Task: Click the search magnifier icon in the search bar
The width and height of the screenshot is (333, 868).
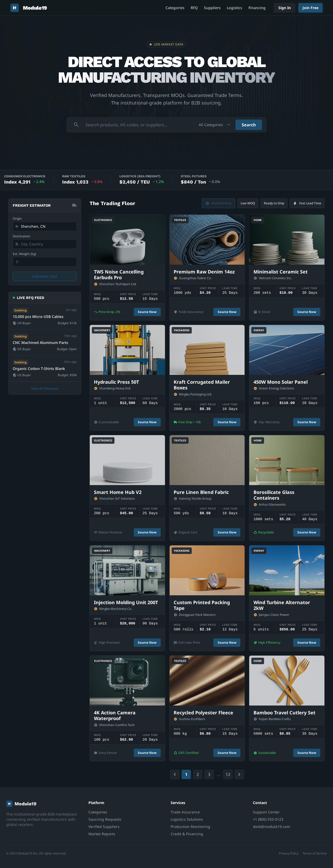Action: 76,125
